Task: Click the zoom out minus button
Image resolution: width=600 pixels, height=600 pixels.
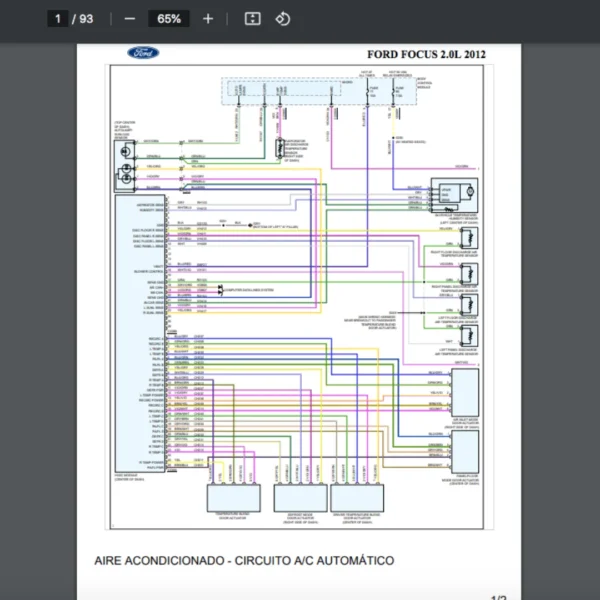Action: [130, 19]
